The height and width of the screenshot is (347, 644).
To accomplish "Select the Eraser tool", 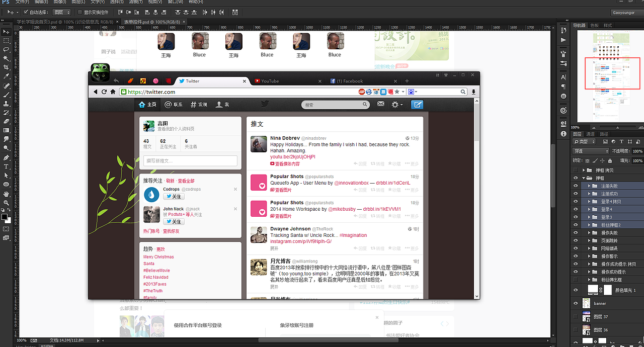I will (x=6, y=121).
